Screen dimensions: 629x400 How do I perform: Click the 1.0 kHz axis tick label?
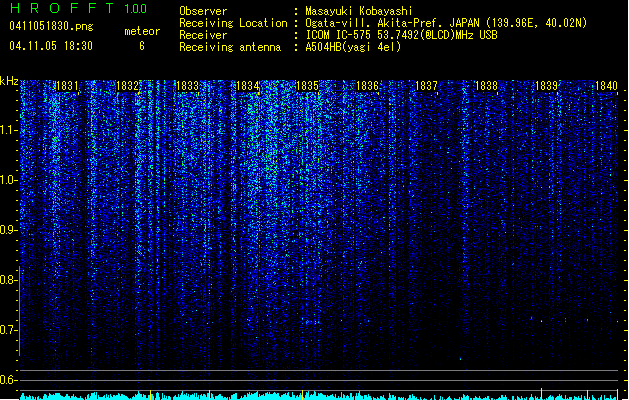click(8, 180)
